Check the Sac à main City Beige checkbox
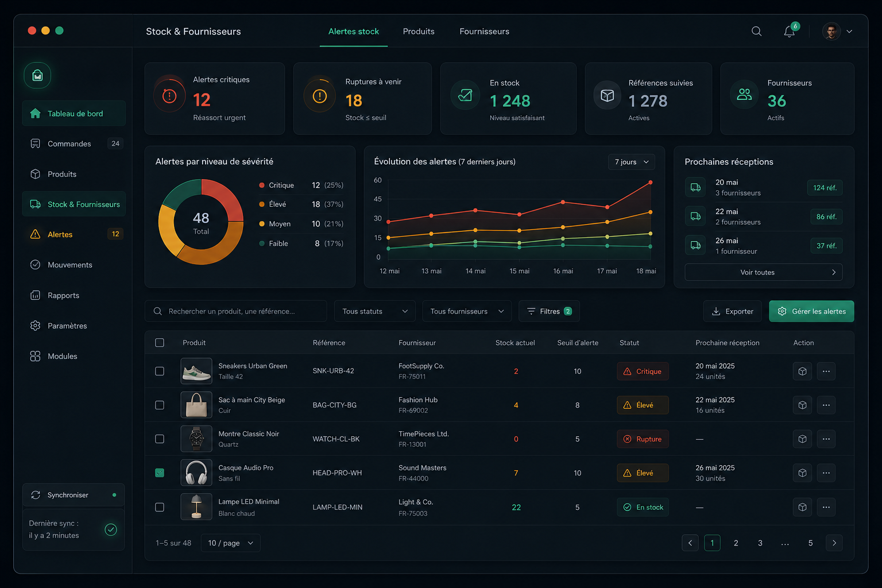The width and height of the screenshot is (882, 588). point(160,405)
